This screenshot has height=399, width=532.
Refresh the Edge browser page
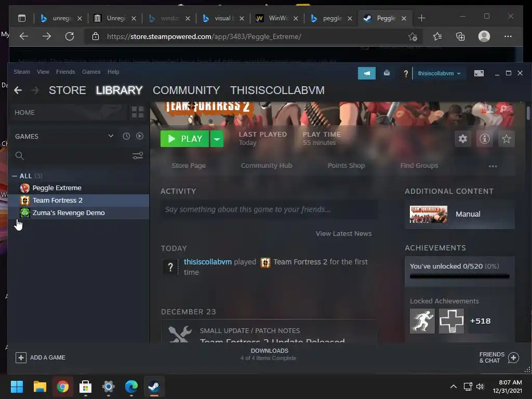[x=70, y=36]
